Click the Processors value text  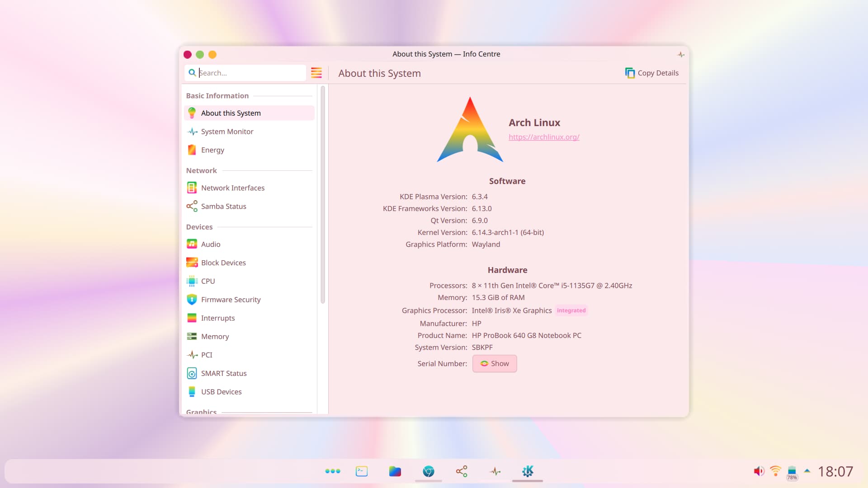(552, 286)
